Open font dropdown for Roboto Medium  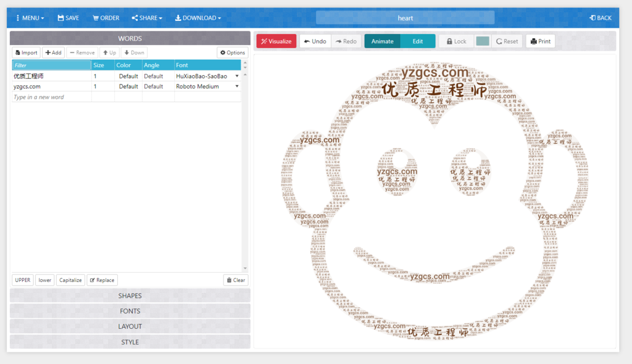pos(237,86)
